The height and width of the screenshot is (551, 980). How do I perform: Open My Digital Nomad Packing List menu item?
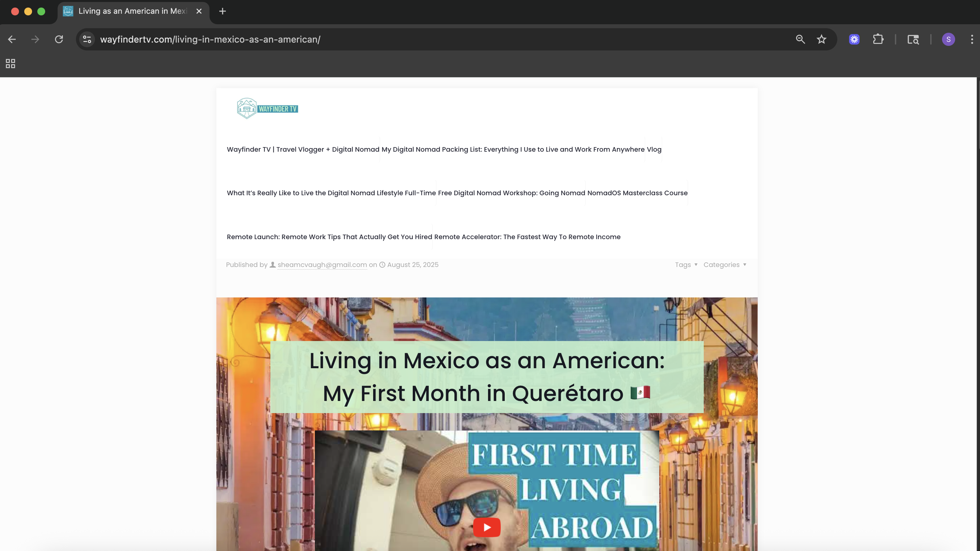pyautogui.click(x=513, y=149)
